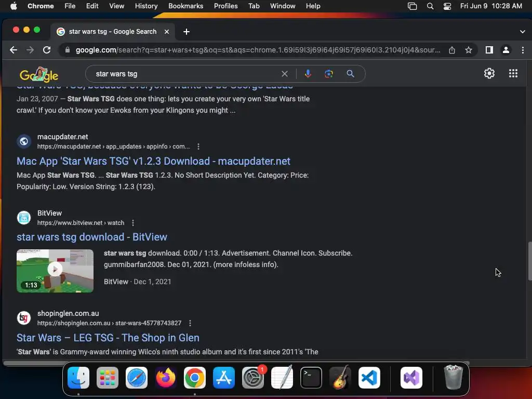Viewport: 532px width, 399px height.
Task: Bookmark this tab with star icon
Action: [469, 50]
